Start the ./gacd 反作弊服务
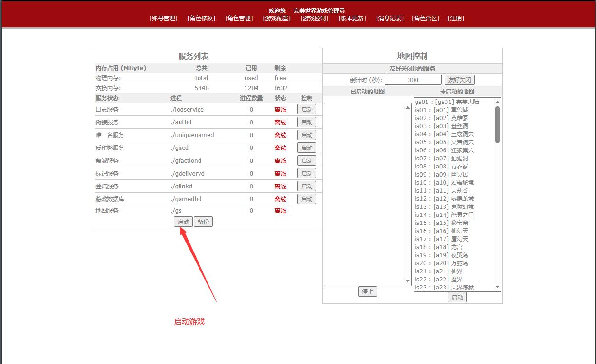 [307, 148]
